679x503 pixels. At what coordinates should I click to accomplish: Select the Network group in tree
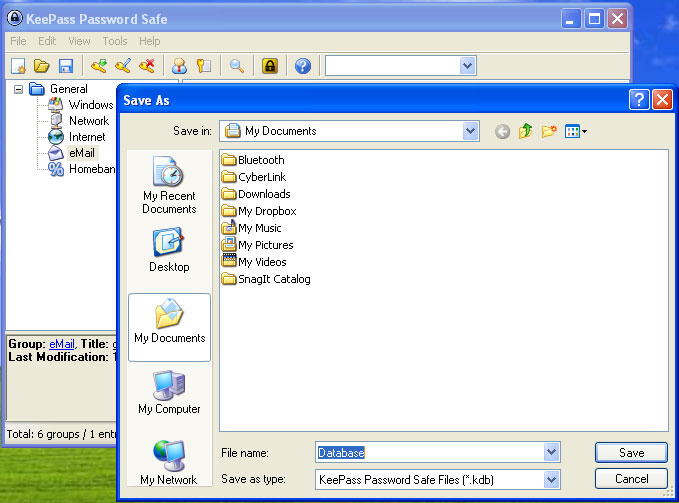(89, 121)
